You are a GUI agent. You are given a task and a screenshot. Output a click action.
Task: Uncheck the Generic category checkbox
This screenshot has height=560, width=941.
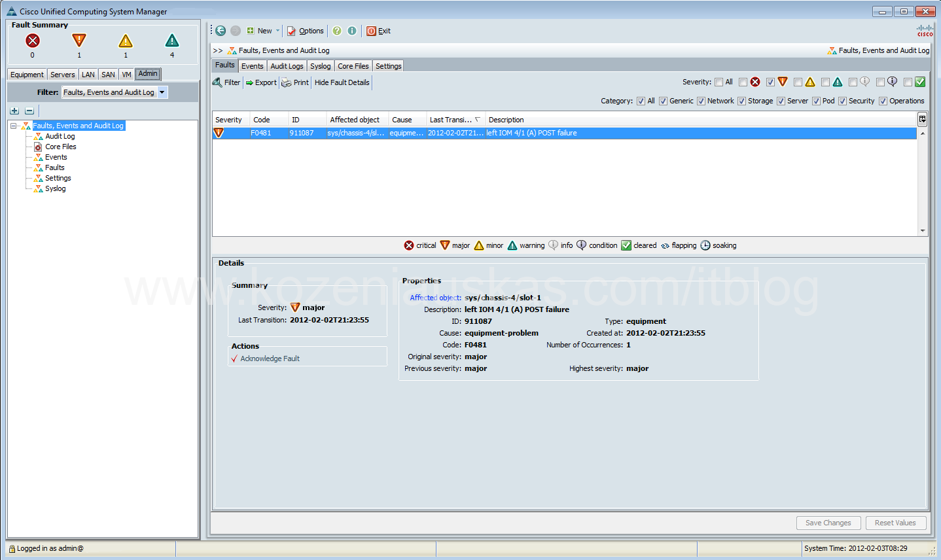click(x=663, y=101)
